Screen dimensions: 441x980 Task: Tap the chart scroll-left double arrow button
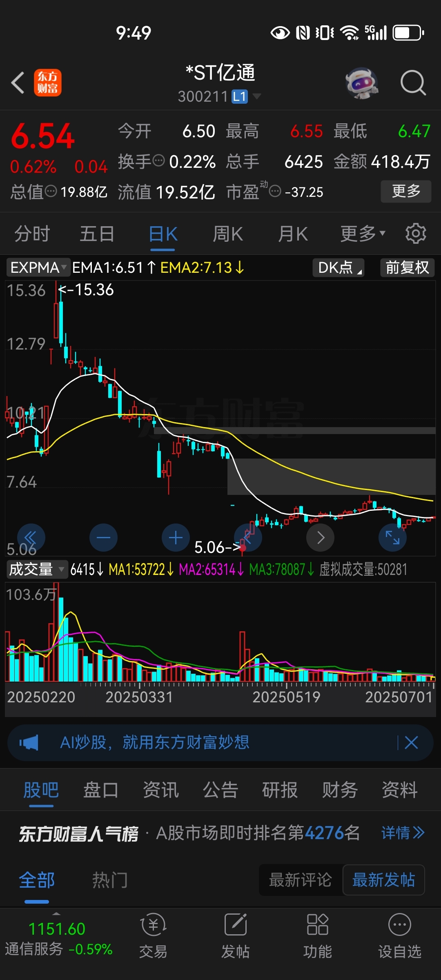point(31,537)
